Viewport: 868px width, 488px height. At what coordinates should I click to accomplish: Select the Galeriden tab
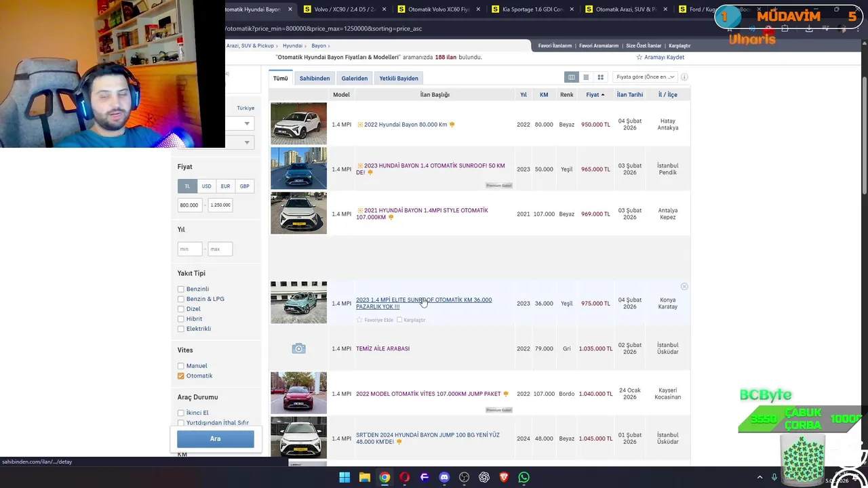pos(355,79)
